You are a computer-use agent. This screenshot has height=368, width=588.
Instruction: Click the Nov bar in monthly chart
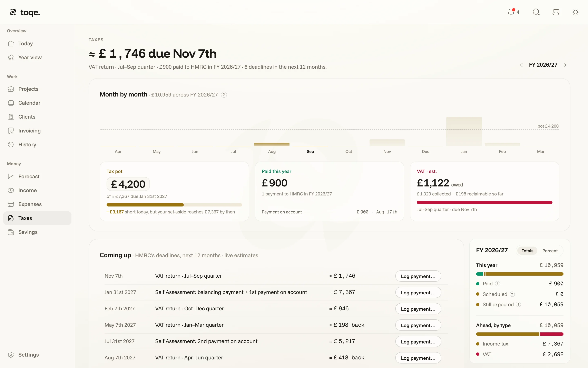click(387, 143)
